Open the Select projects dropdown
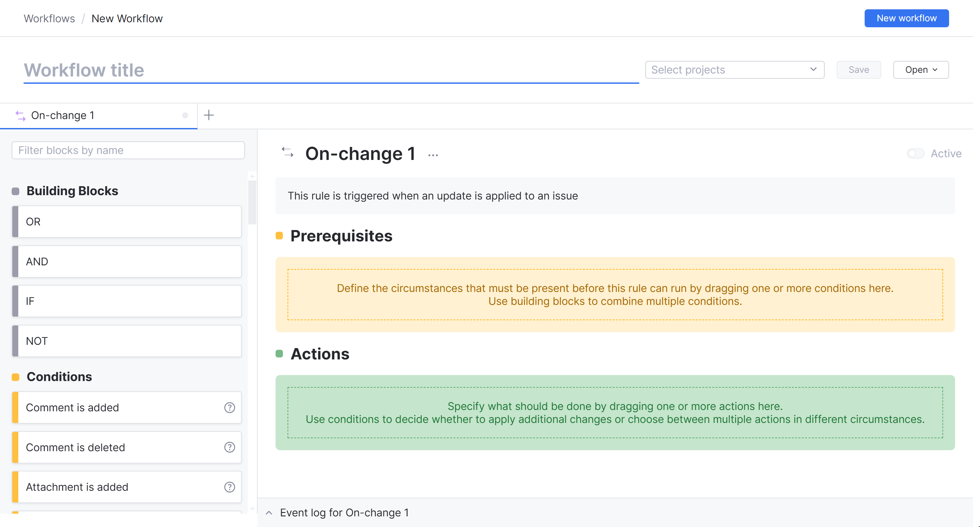This screenshot has height=527, width=980. (x=734, y=69)
